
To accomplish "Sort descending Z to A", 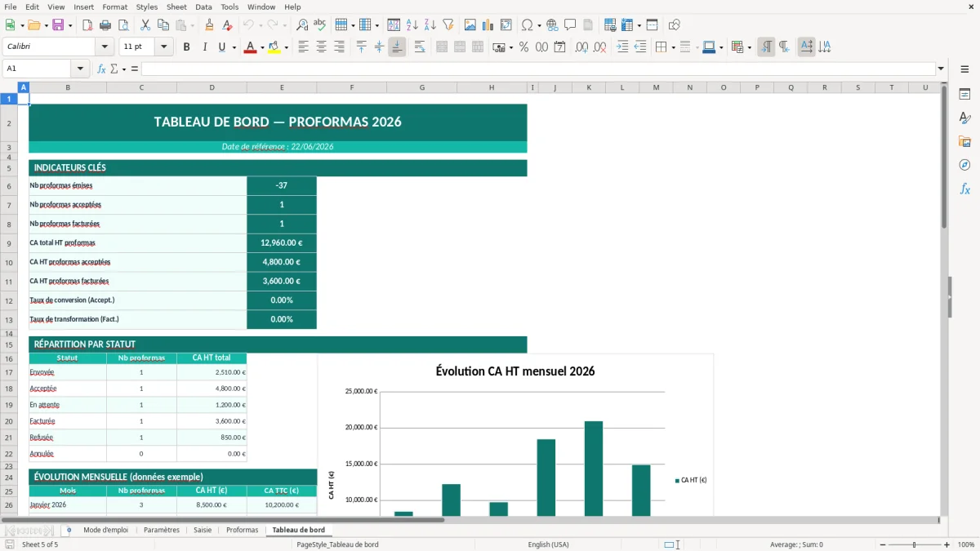I will 430,25.
